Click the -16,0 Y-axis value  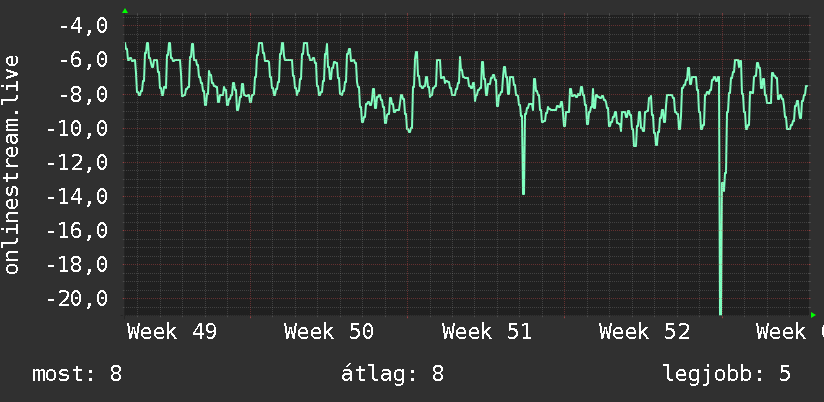click(77, 231)
